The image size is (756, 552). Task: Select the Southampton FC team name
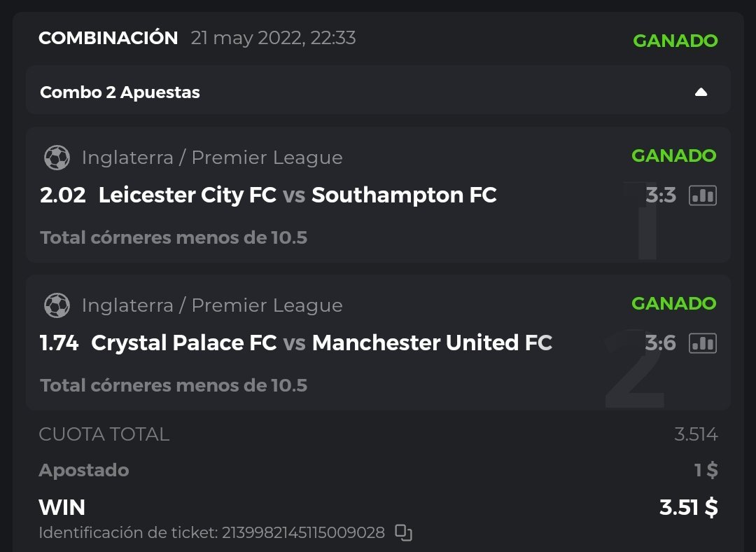(x=404, y=195)
